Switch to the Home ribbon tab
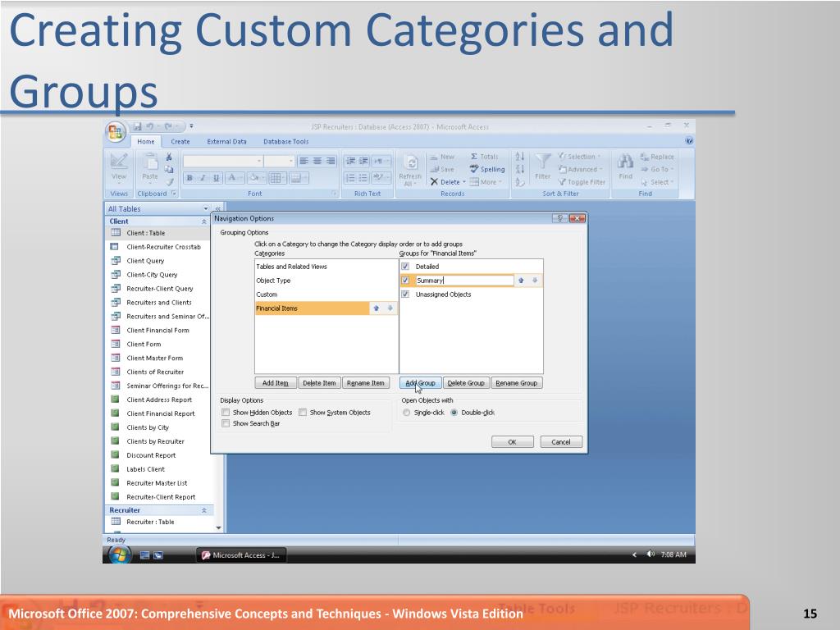The height and width of the screenshot is (630, 840). tap(146, 141)
